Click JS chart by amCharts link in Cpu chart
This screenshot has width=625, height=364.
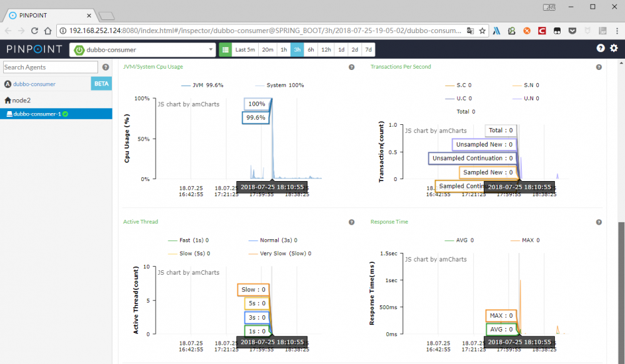pos(189,104)
